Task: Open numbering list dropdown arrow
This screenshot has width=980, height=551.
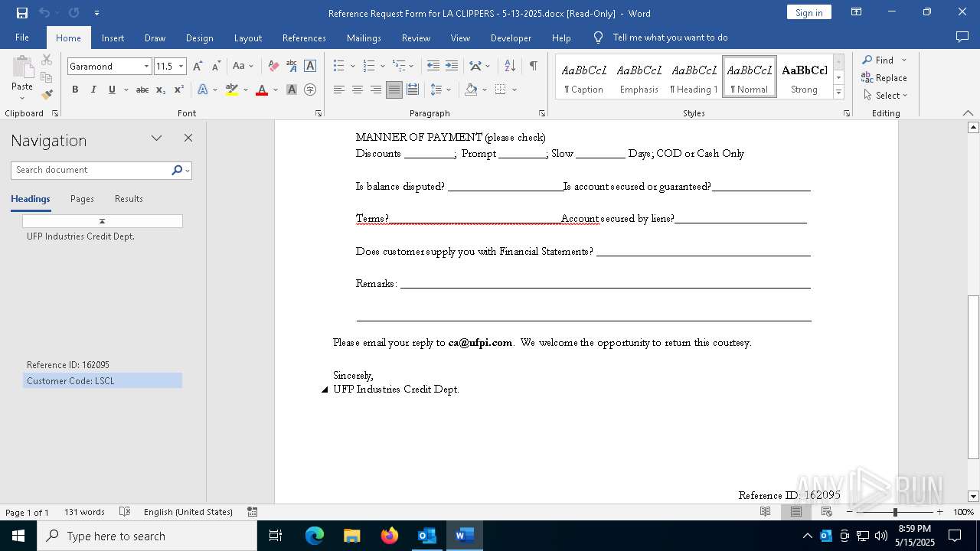Action: point(383,67)
